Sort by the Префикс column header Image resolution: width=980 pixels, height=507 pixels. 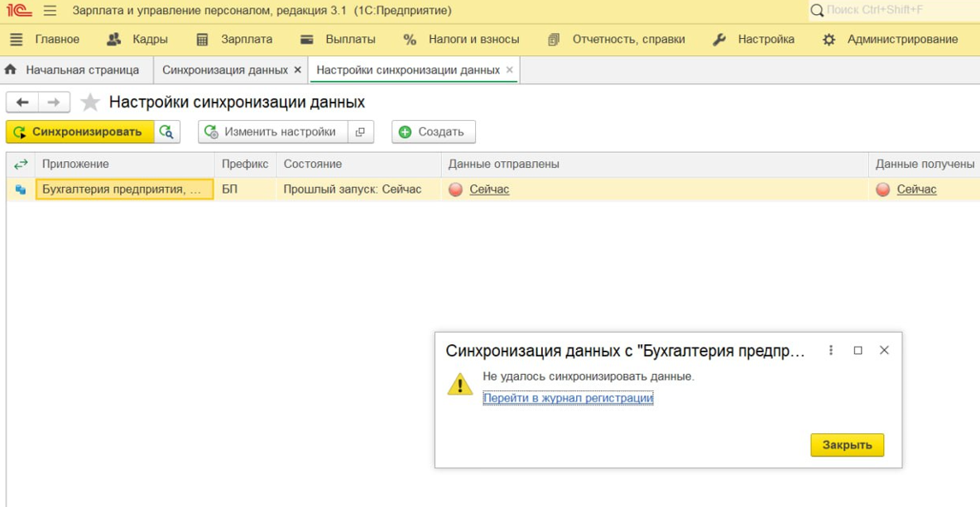(x=245, y=164)
